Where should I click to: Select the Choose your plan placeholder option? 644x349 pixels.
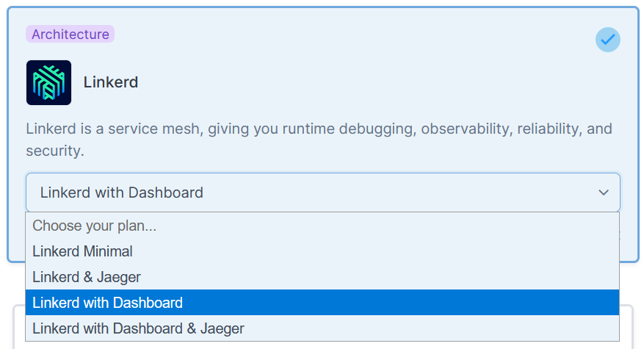(322, 226)
